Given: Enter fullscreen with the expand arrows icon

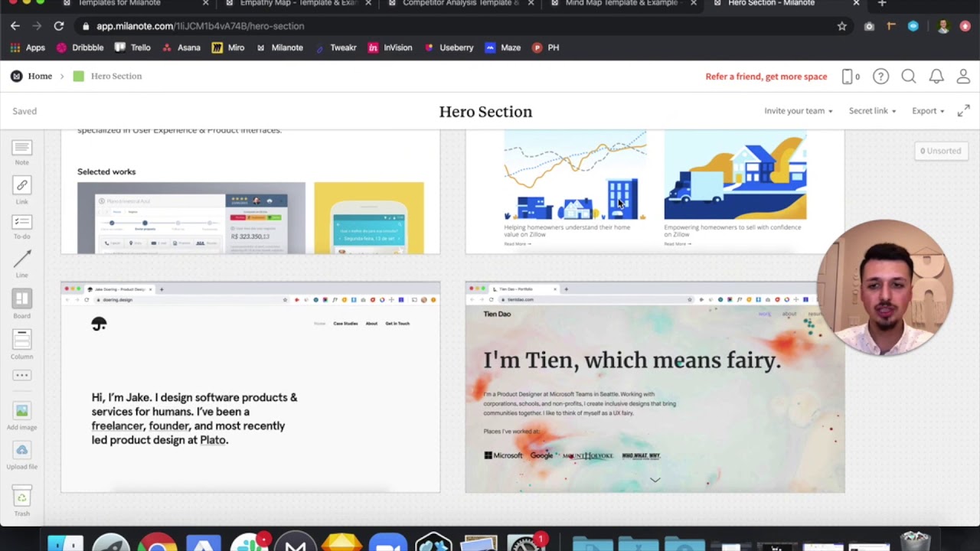Looking at the screenshot, I should [x=963, y=111].
